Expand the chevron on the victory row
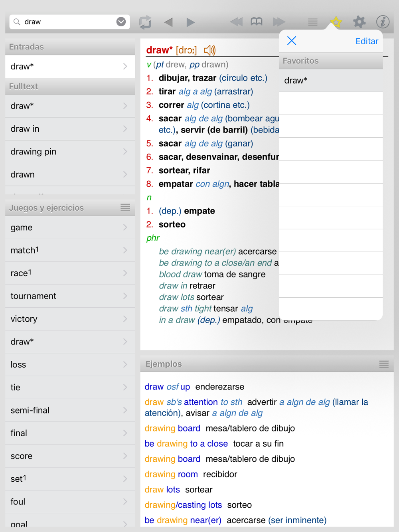This screenshot has width=399, height=532. 125,319
